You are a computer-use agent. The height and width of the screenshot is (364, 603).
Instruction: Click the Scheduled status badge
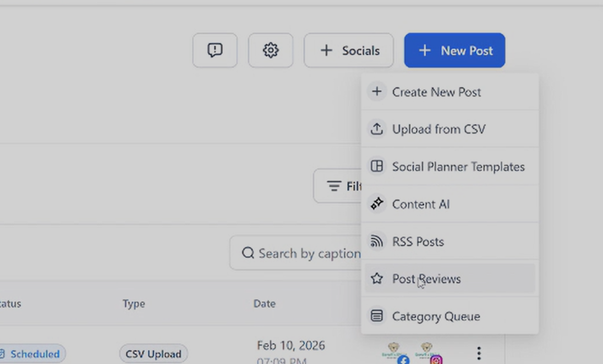pos(32,354)
